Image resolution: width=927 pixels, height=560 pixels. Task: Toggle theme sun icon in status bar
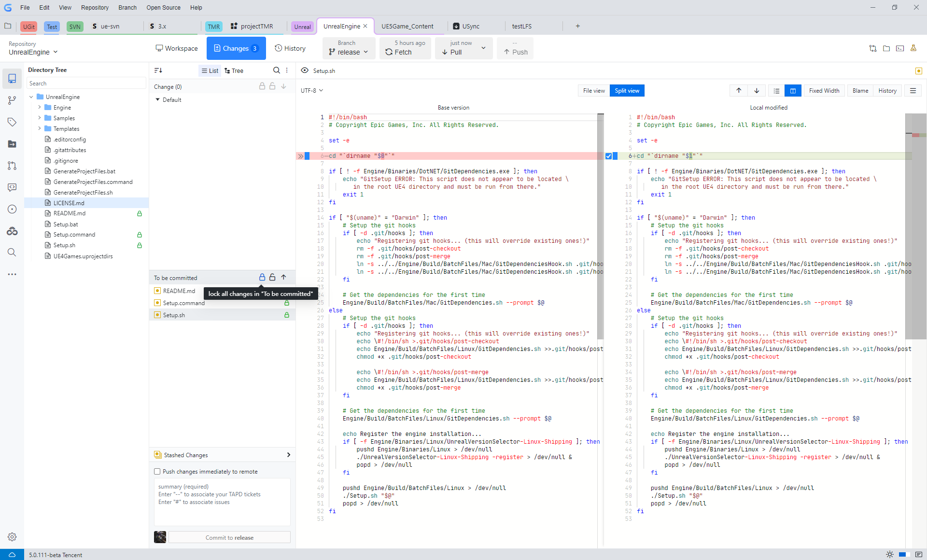click(890, 555)
